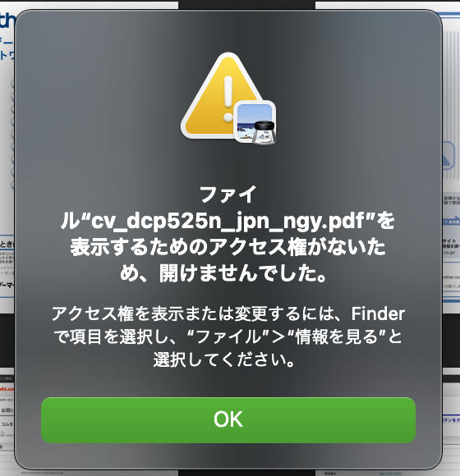Click the Preview app badge icon
The height and width of the screenshot is (476, 460).
tap(255, 122)
